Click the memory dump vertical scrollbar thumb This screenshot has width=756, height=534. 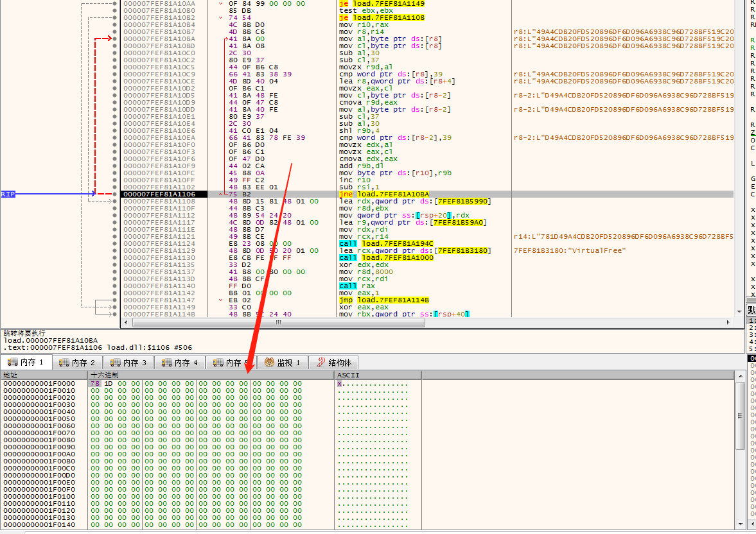[741, 415]
